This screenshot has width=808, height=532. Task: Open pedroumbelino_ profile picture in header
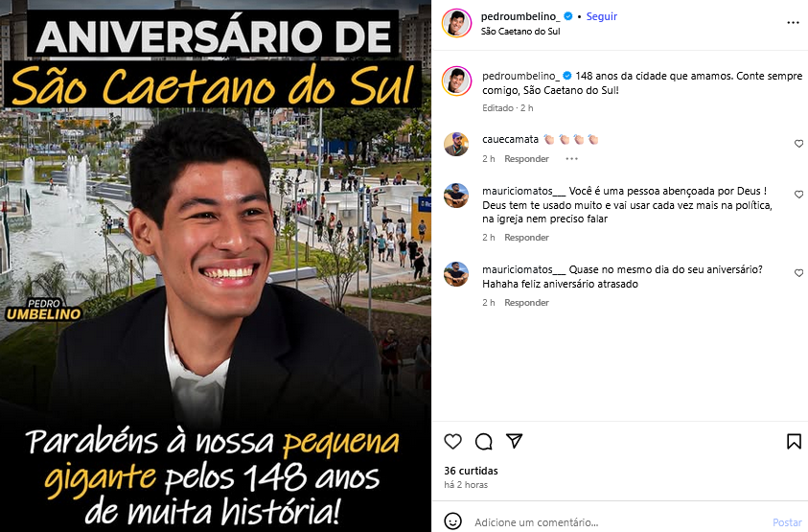click(456, 23)
